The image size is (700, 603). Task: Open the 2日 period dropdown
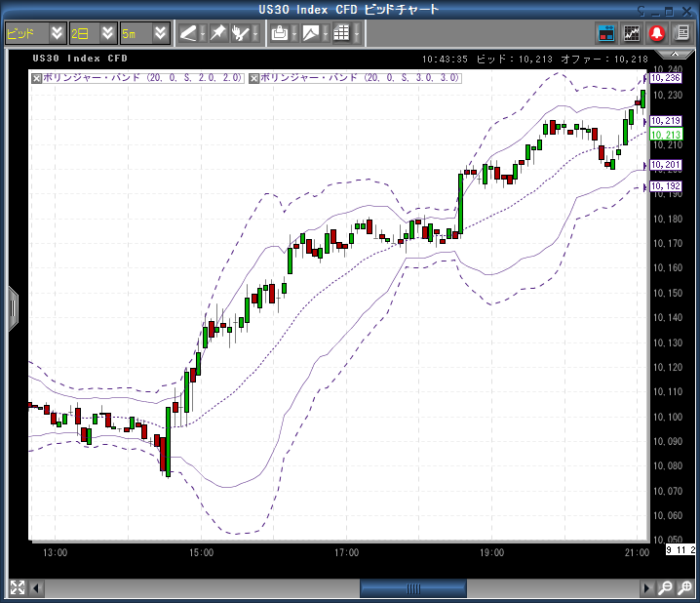click(108, 33)
